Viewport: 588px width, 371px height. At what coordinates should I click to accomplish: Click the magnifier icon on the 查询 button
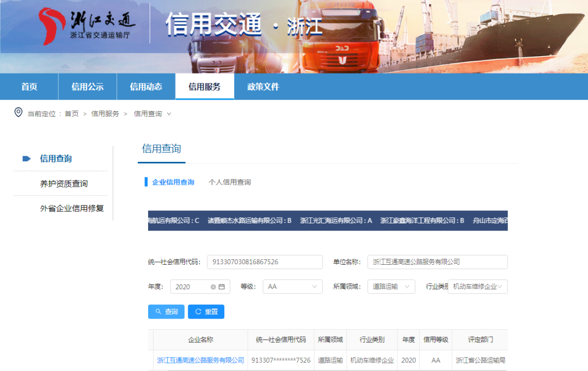[158, 312]
